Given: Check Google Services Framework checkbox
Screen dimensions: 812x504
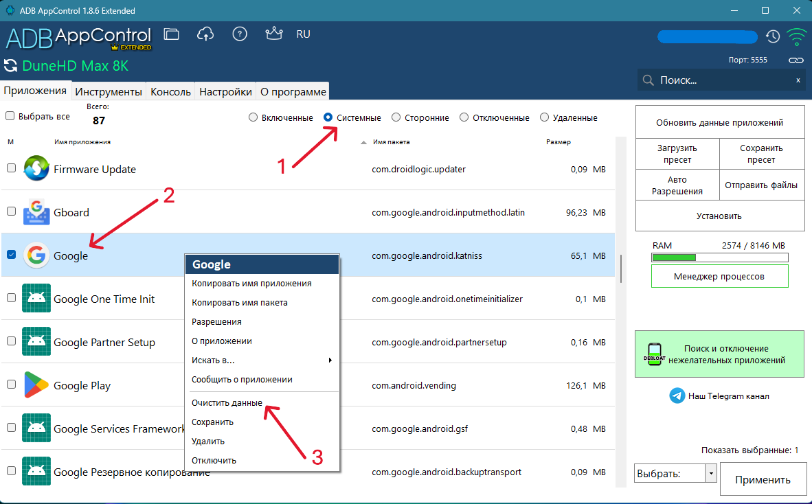Looking at the screenshot, I should [x=11, y=427].
